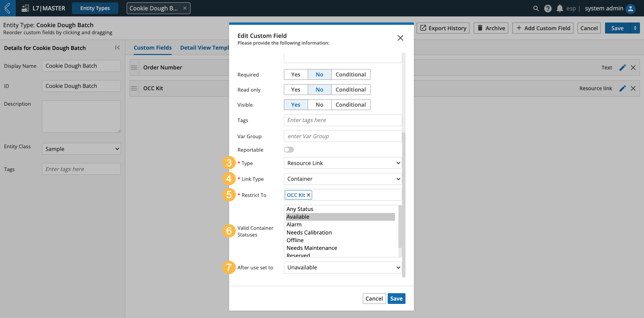The image size is (644, 318).
Task: Remove the Order Number custom field
Action: point(633,67)
